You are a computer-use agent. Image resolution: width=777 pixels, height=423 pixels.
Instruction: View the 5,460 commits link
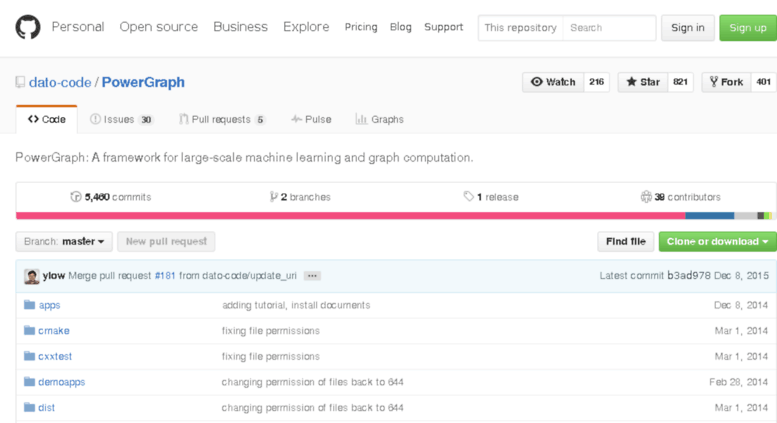tap(111, 197)
